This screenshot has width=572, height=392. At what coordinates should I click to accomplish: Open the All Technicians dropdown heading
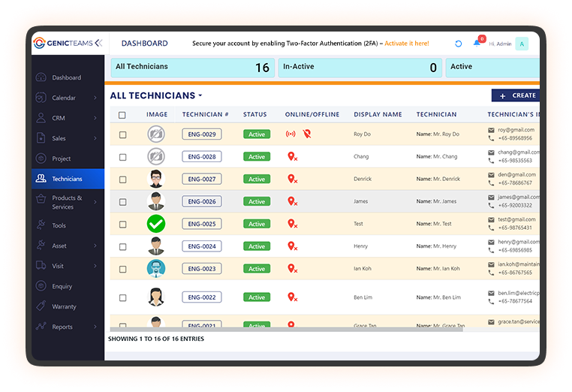point(156,96)
